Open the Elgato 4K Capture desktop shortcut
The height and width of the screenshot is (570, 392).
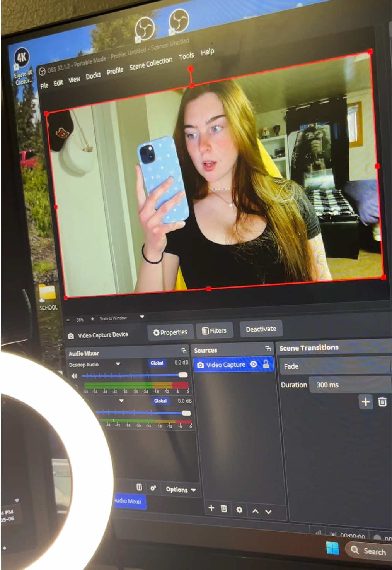click(x=22, y=67)
